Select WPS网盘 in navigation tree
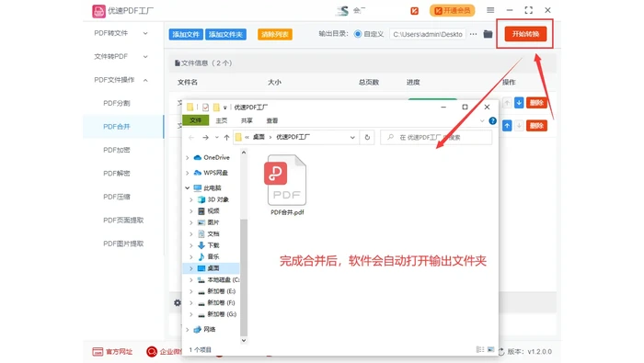 215,173
